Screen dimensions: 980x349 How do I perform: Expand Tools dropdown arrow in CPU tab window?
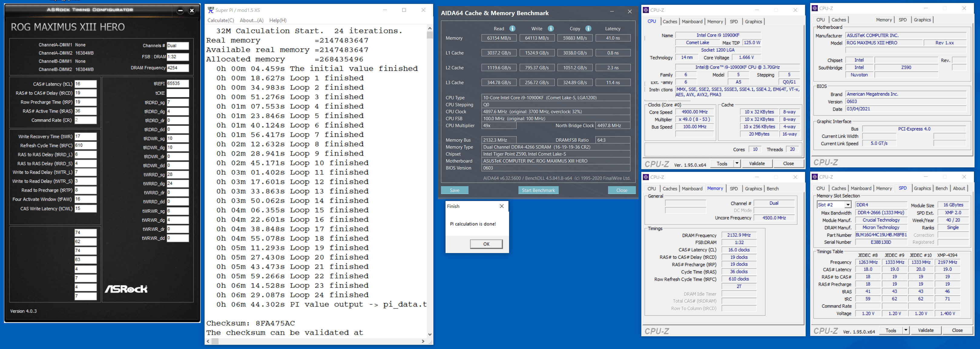pos(737,164)
